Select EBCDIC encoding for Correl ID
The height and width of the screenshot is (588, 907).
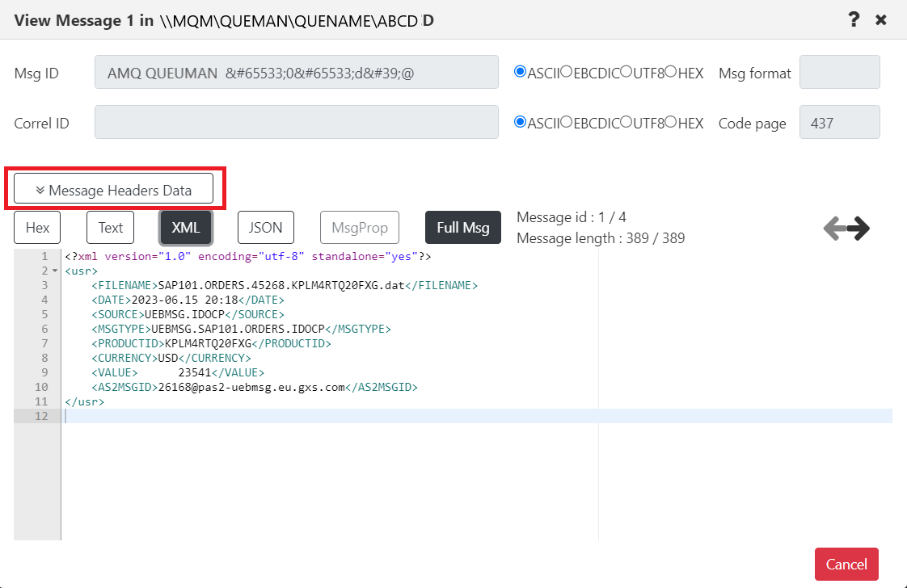point(567,122)
